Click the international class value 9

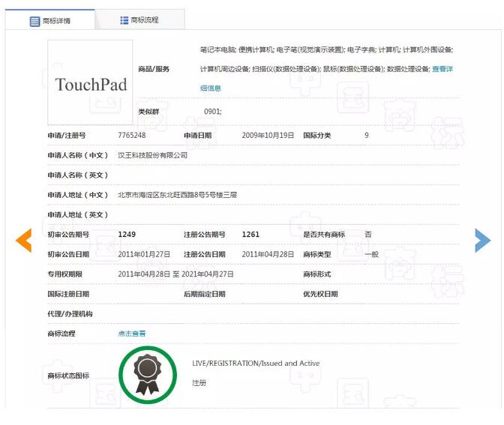(367, 135)
